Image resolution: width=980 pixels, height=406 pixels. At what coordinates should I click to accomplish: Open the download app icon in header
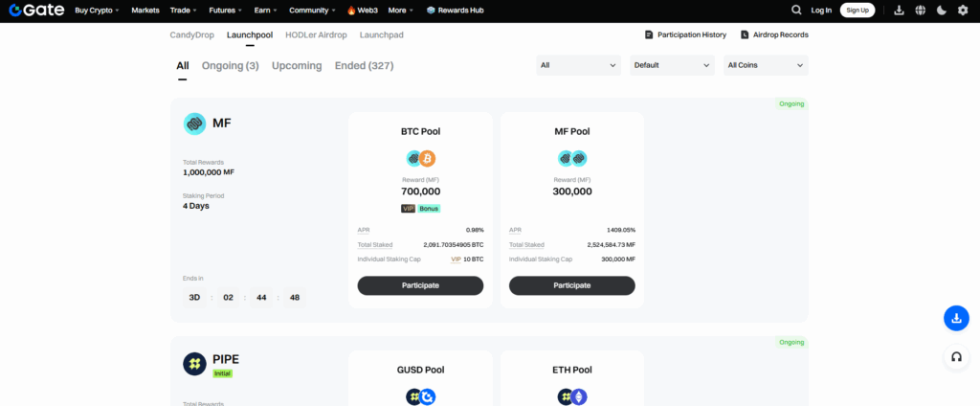tap(899, 11)
